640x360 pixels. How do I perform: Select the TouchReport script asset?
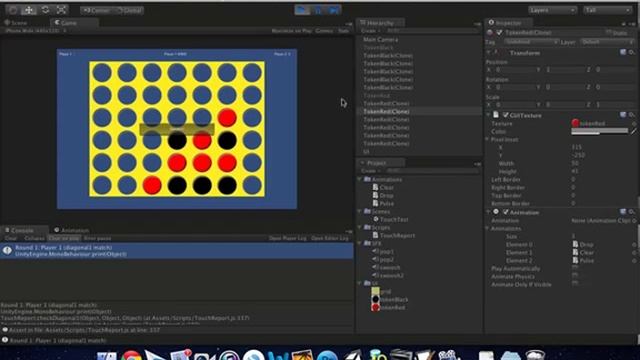pyautogui.click(x=393, y=235)
